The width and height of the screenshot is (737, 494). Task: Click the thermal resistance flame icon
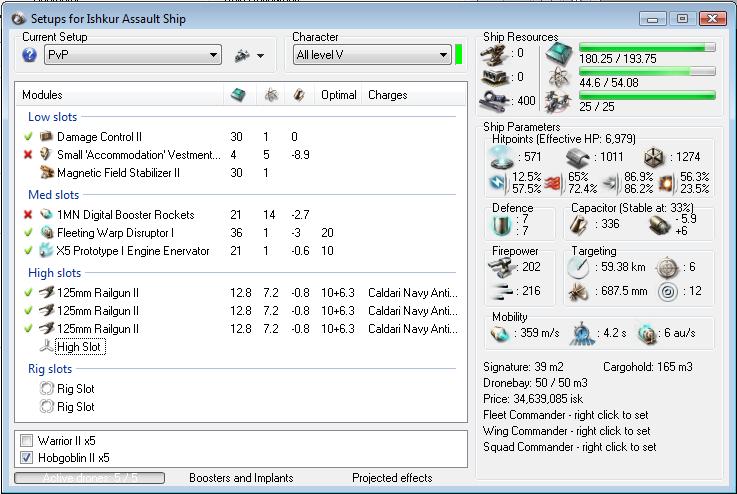(553, 183)
